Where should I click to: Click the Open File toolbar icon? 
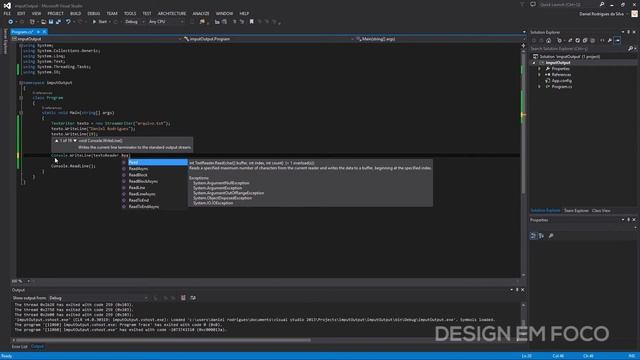pyautogui.click(x=43, y=22)
